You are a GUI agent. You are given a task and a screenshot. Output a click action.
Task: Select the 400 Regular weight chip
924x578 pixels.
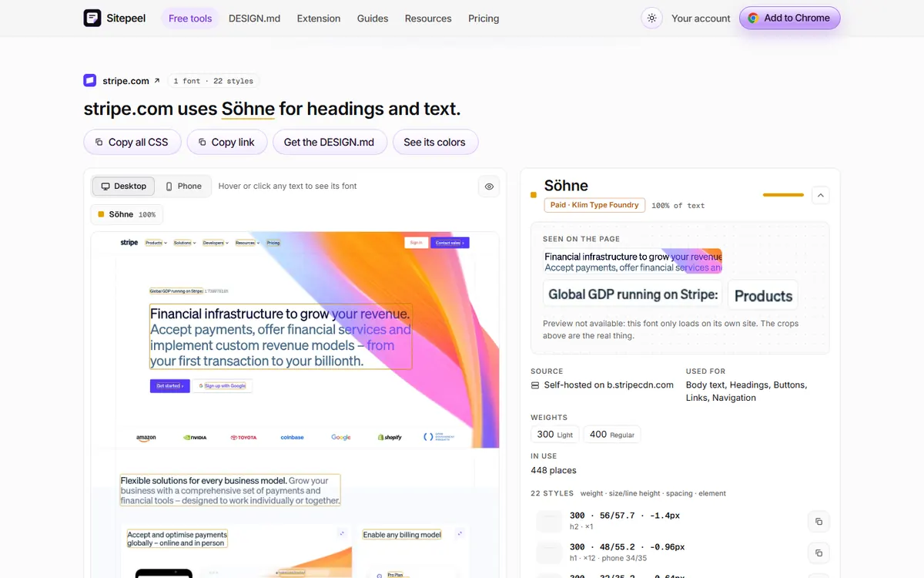[x=612, y=435]
